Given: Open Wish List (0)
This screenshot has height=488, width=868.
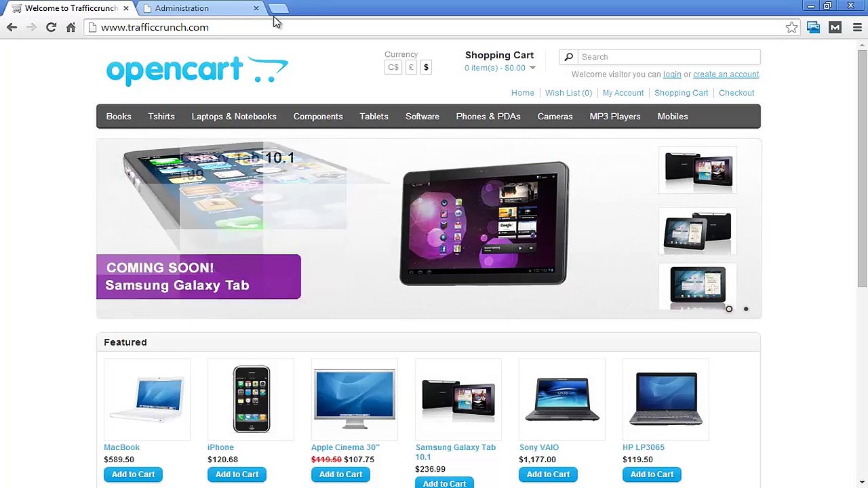Looking at the screenshot, I should [x=568, y=93].
